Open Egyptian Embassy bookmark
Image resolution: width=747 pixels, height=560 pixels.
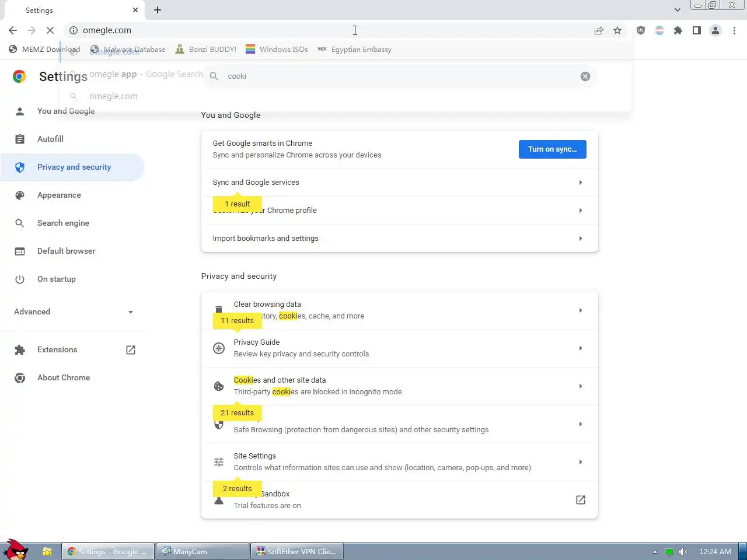tap(354, 50)
